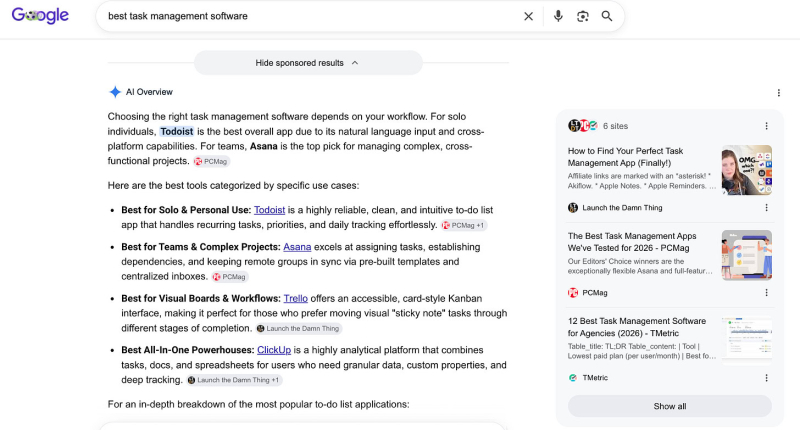Click 'Best for Visual Boards & Workflows:' text
The width and height of the screenshot is (800, 430).
[x=201, y=298]
